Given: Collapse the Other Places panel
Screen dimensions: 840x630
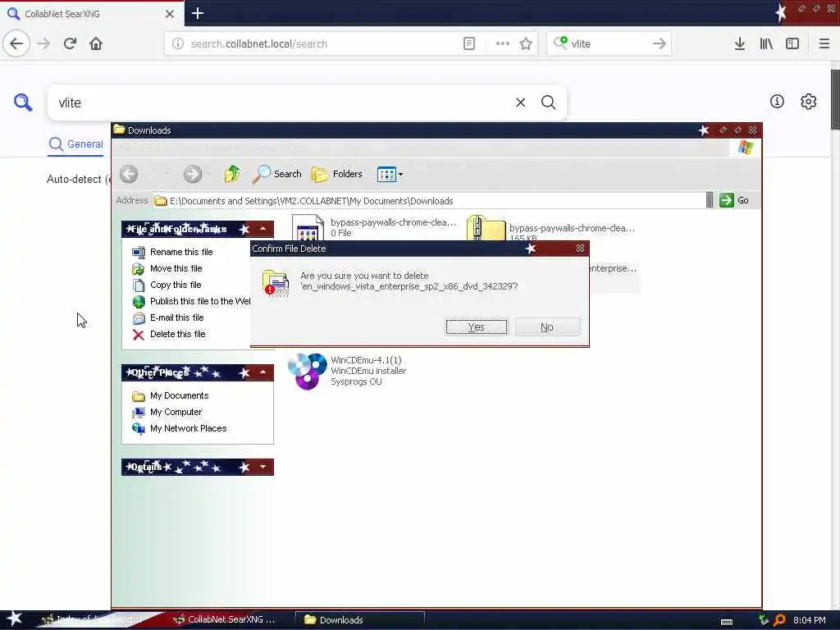Looking at the screenshot, I should [263, 372].
